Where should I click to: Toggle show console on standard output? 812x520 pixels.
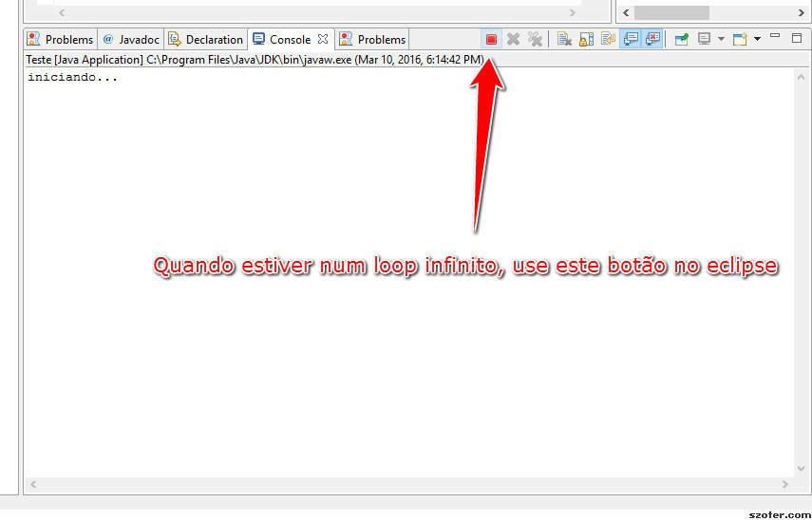click(631, 39)
